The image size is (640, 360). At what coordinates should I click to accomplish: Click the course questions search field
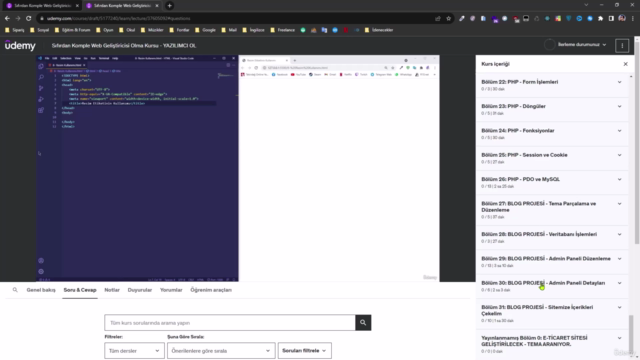[230, 322]
